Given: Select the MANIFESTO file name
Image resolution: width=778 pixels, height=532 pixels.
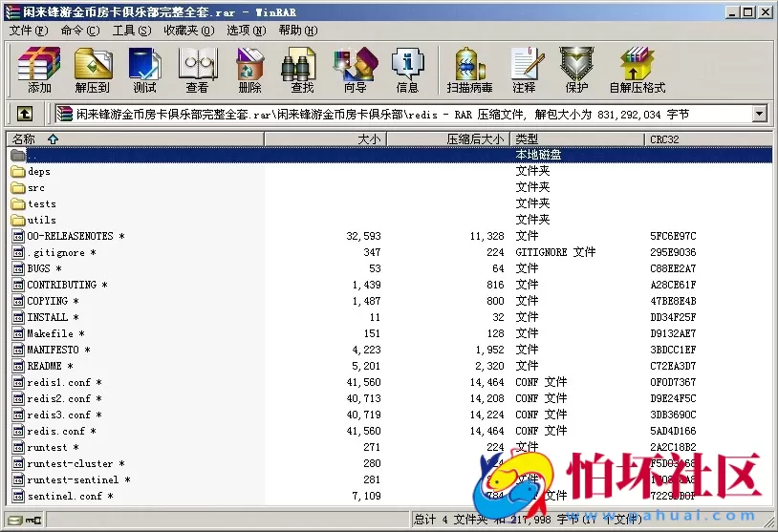Looking at the screenshot, I should 53,350.
